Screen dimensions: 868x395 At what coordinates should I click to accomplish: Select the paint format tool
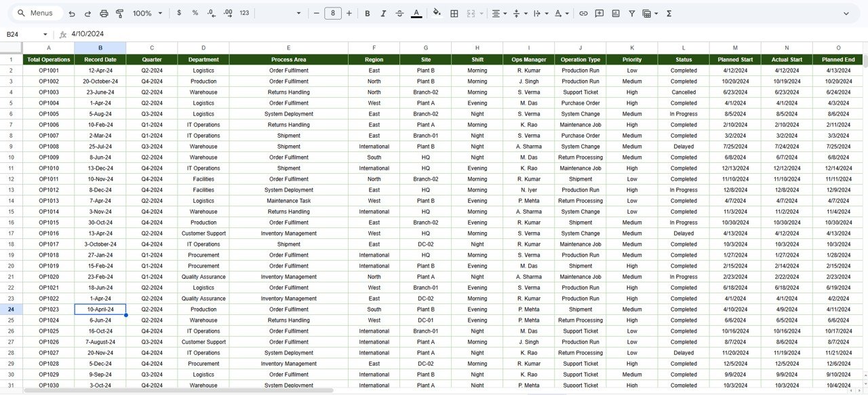119,13
